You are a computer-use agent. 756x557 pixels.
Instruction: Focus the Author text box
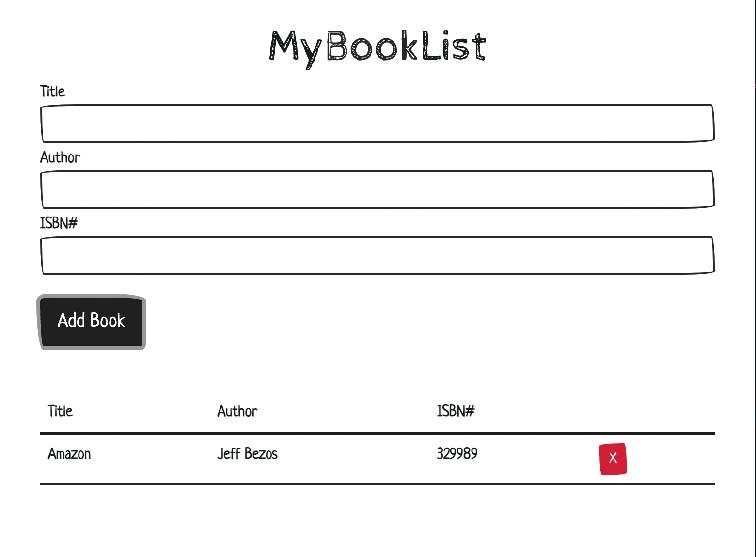(x=377, y=189)
